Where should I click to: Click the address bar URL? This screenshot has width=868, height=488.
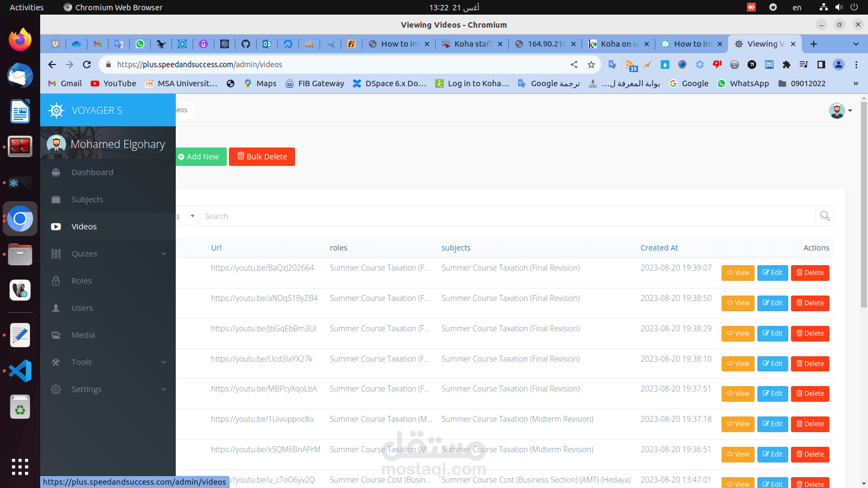(x=200, y=65)
